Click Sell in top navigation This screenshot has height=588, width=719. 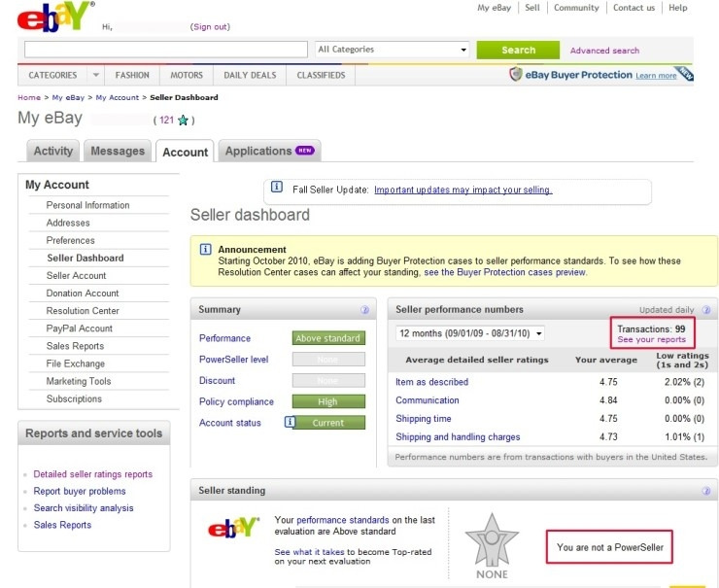[x=531, y=8]
